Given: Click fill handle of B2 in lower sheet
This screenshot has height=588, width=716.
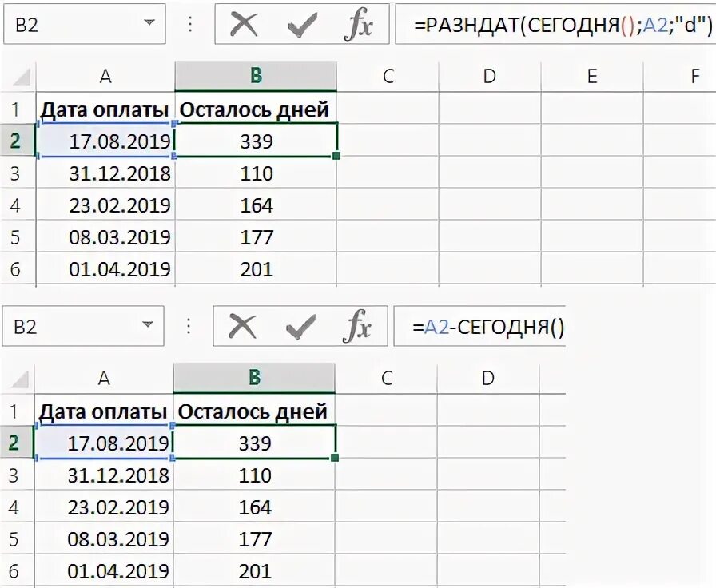Looking at the screenshot, I should (335, 458).
